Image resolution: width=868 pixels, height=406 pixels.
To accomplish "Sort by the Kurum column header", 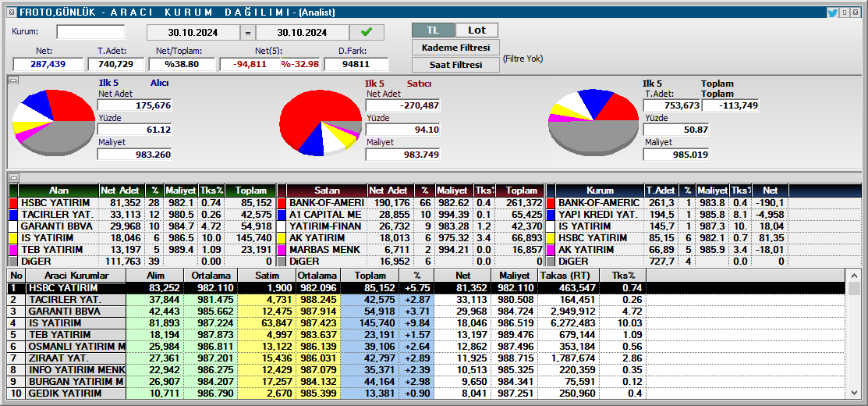I will 600,191.
